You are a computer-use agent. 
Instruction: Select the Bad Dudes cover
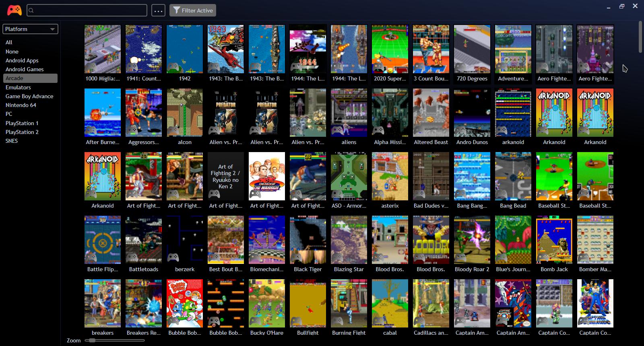(431, 176)
